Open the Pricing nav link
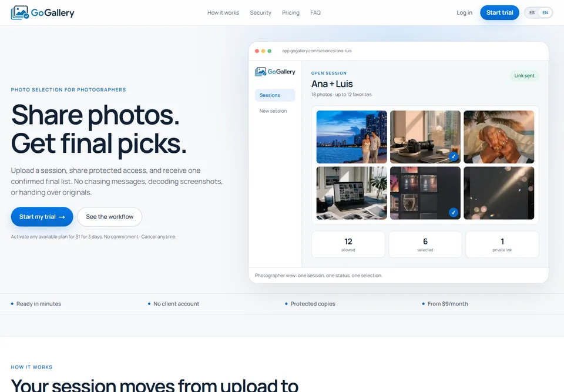The height and width of the screenshot is (392, 564). (291, 12)
